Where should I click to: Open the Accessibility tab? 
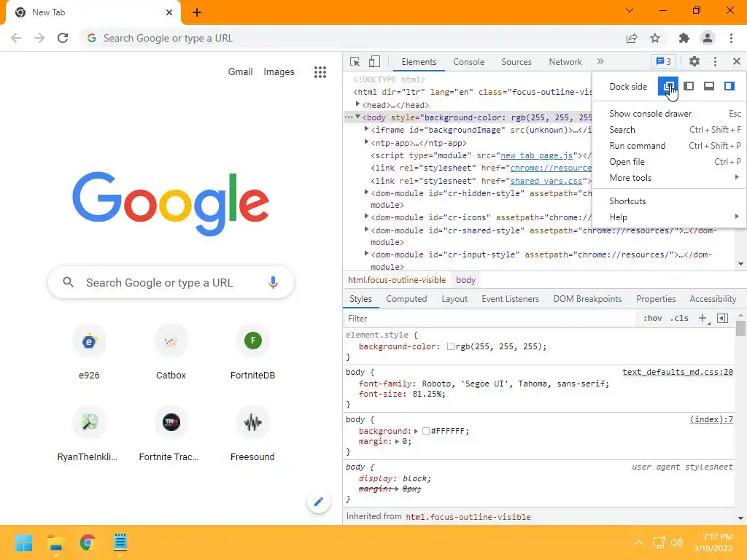713,299
